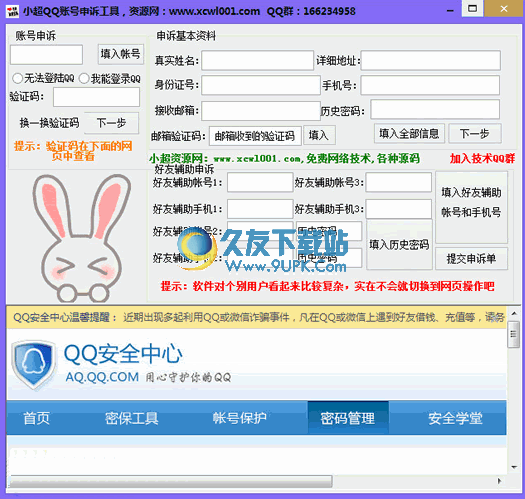Click the horizontal scroll right arrow

(500, 481)
